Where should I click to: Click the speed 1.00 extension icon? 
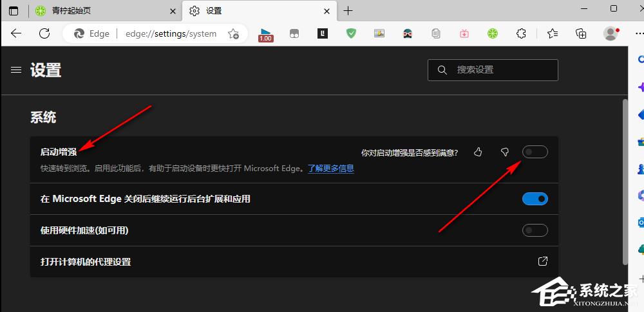coord(266,35)
